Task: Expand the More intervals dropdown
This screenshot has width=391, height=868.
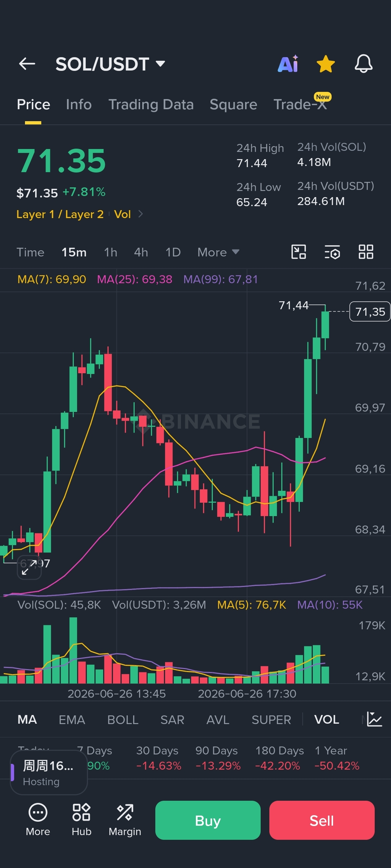Action: [x=218, y=252]
